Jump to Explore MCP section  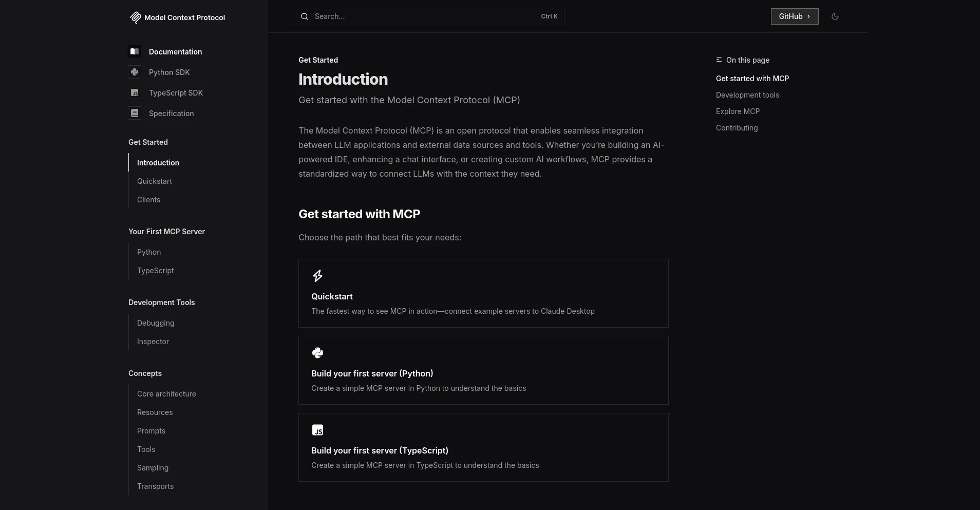click(738, 111)
